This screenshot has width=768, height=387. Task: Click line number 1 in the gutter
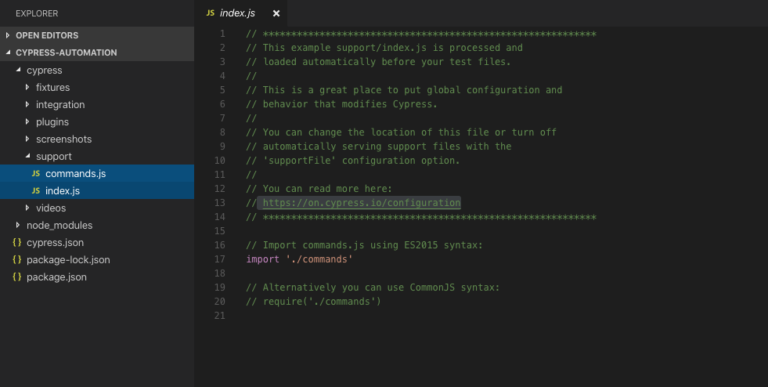223,34
